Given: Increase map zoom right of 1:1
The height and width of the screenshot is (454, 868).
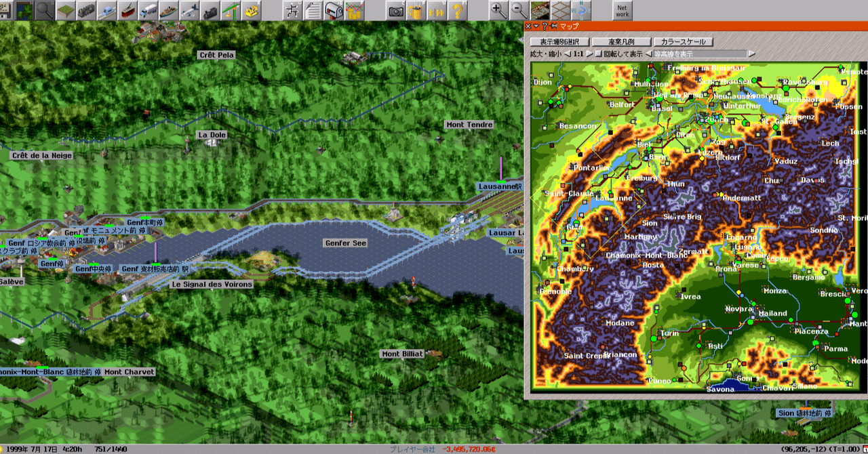Looking at the screenshot, I should tap(589, 54).
